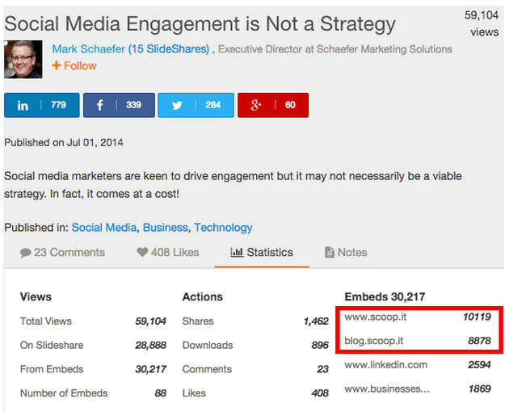Switch to the 23 Comments tab
This screenshot has height=420, width=509.
click(x=62, y=253)
